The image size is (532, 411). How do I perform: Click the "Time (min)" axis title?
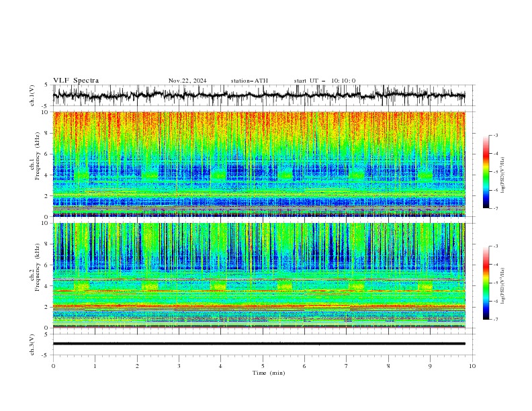point(269,373)
